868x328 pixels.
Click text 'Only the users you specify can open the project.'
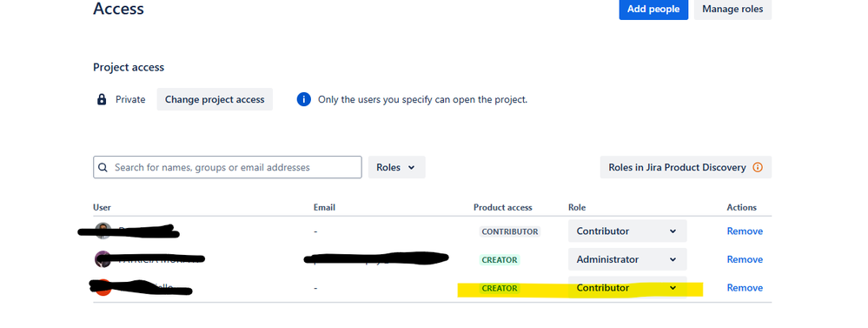click(422, 100)
